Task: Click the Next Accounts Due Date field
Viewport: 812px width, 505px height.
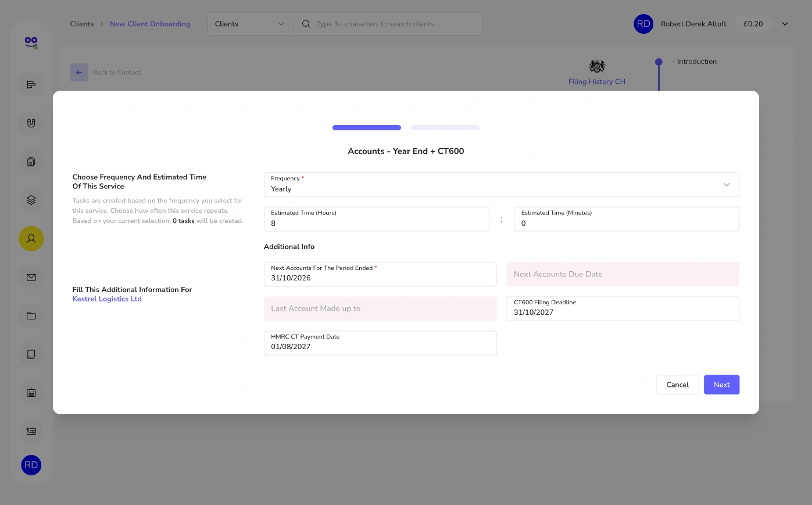Action: click(x=623, y=274)
